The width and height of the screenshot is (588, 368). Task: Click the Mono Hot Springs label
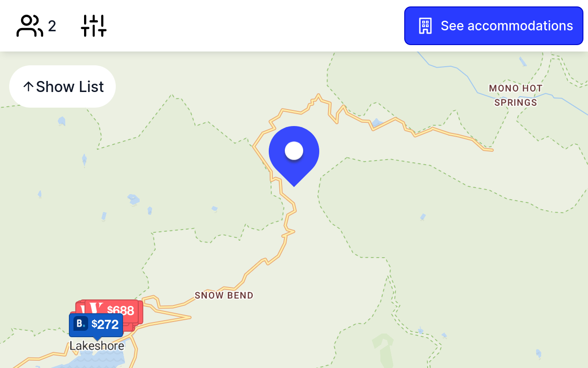[x=516, y=95]
